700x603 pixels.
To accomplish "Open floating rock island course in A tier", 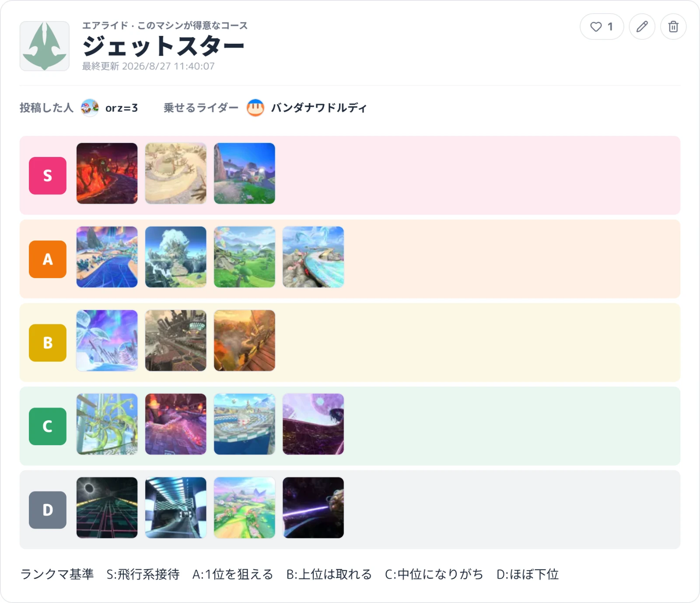I will click(x=176, y=257).
